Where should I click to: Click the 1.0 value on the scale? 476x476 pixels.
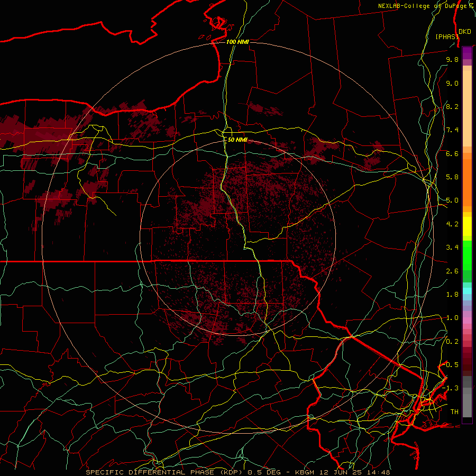click(452, 318)
